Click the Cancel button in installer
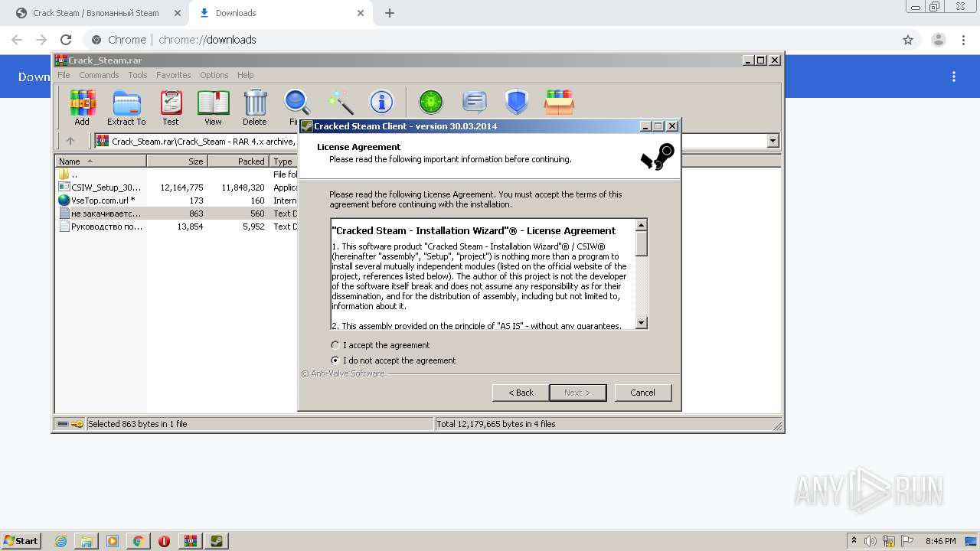Screen dimensions: 980x551 (x=642, y=393)
